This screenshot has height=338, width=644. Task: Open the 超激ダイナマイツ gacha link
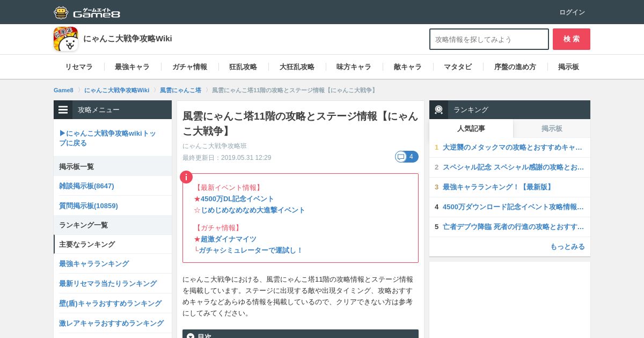click(229, 239)
